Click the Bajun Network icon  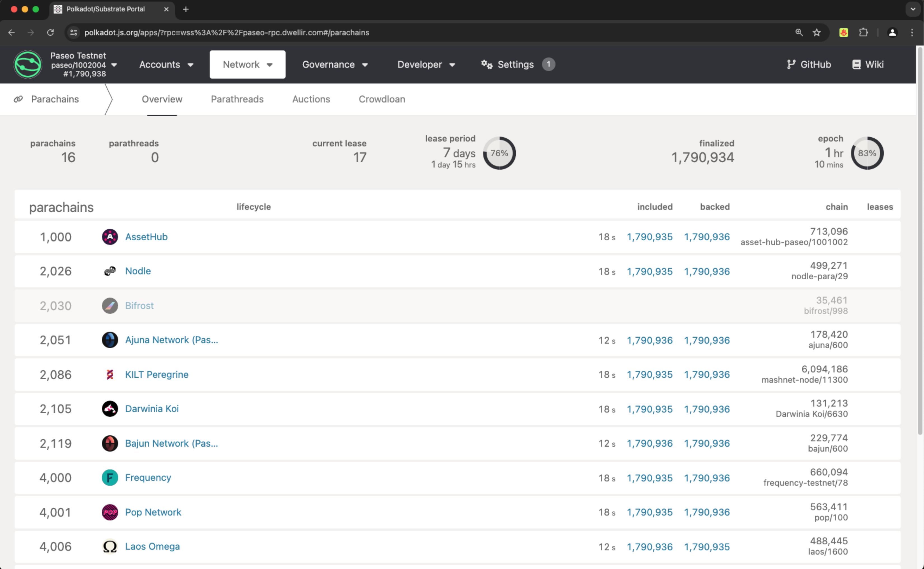(110, 443)
